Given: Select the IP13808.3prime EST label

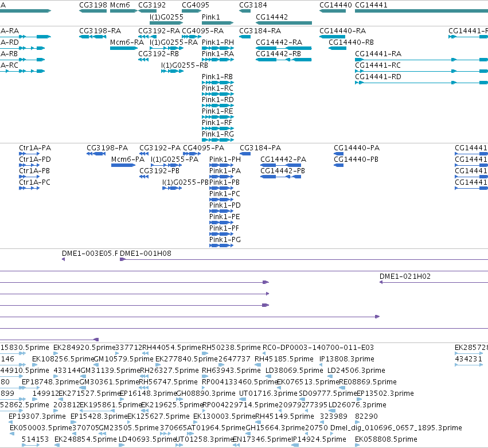Looking at the screenshot, I should [347, 359].
